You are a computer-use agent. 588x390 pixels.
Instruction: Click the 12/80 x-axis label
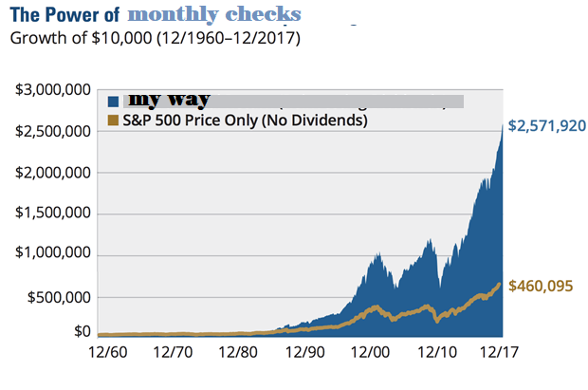click(x=238, y=352)
